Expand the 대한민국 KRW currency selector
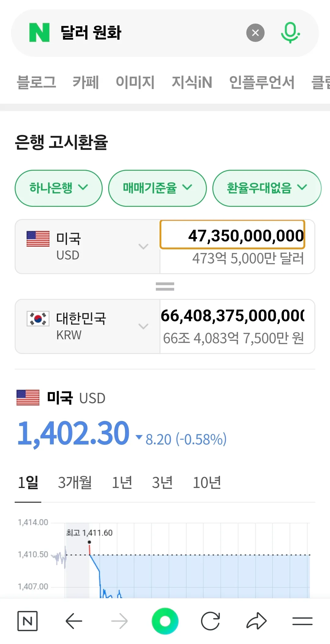The height and width of the screenshot is (644, 330). pyautogui.click(x=87, y=326)
